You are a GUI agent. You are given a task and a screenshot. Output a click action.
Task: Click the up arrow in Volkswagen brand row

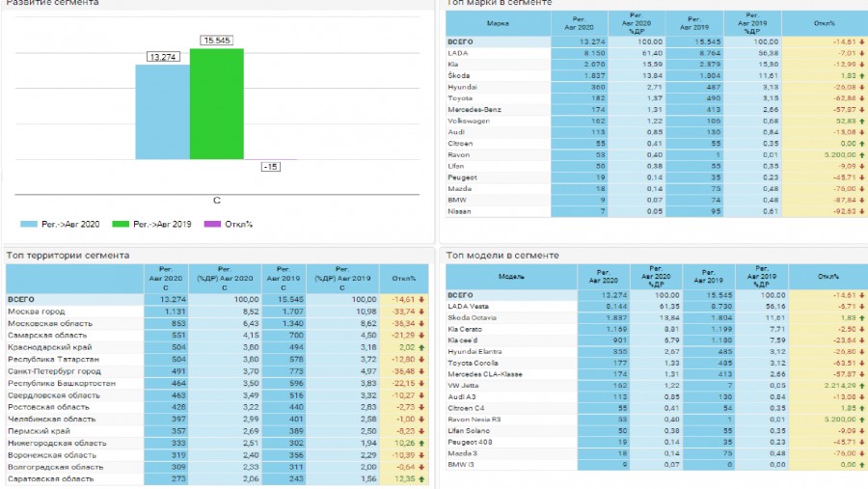862,121
